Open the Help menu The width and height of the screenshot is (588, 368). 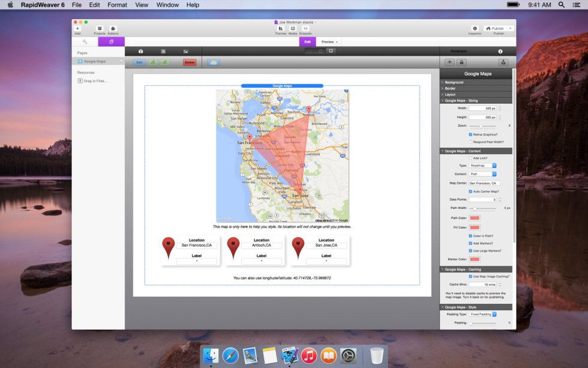point(193,5)
